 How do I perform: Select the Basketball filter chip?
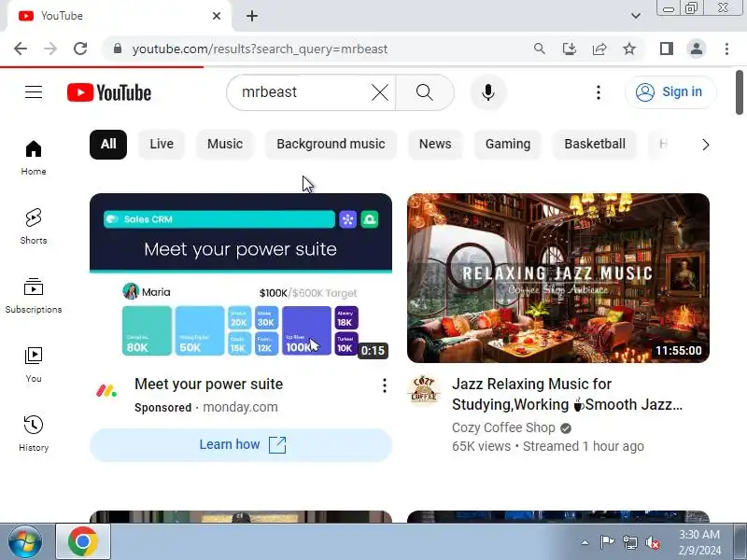[595, 145]
